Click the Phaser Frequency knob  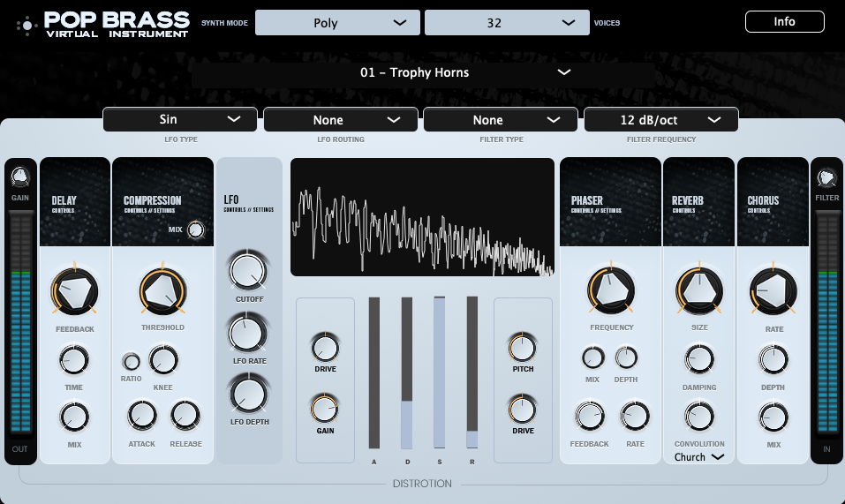point(611,290)
